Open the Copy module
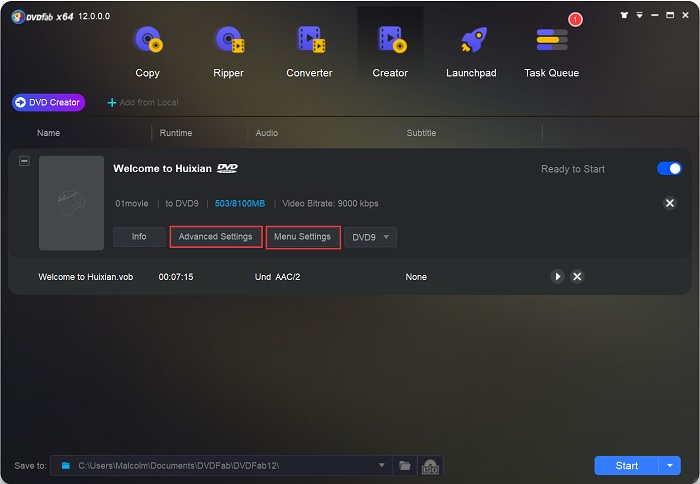Viewport: 700px width, 484px height. point(147,51)
